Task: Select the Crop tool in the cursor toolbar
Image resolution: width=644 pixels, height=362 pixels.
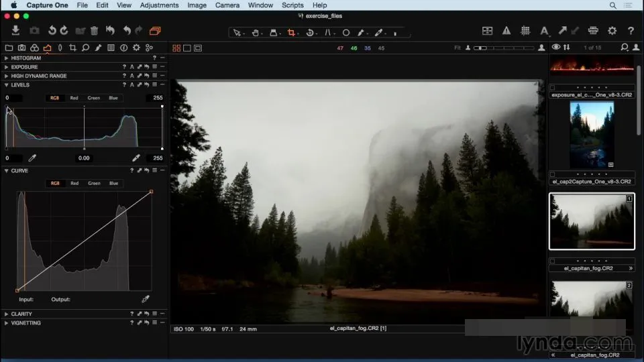Action: click(291, 32)
